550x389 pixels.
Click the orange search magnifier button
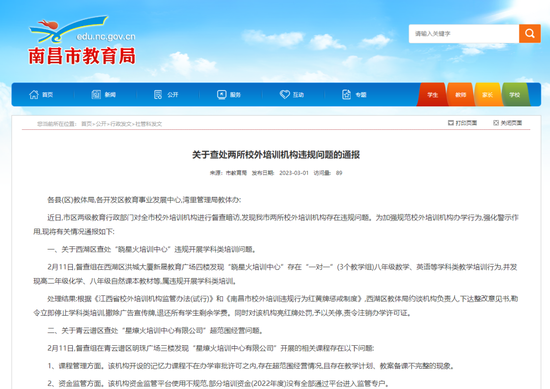pyautogui.click(x=530, y=34)
